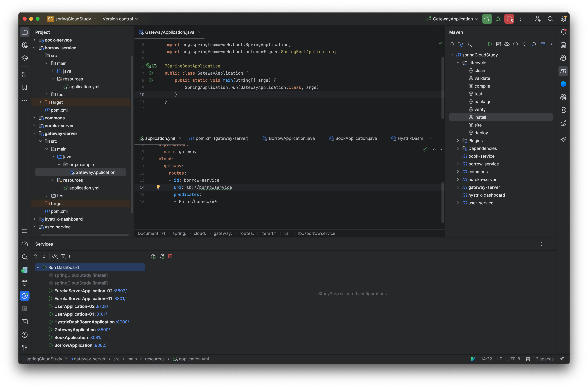Image resolution: width=588 pixels, height=388 pixels.
Task: Toggle read-only lock icon in status bar
Action: [x=562, y=359]
